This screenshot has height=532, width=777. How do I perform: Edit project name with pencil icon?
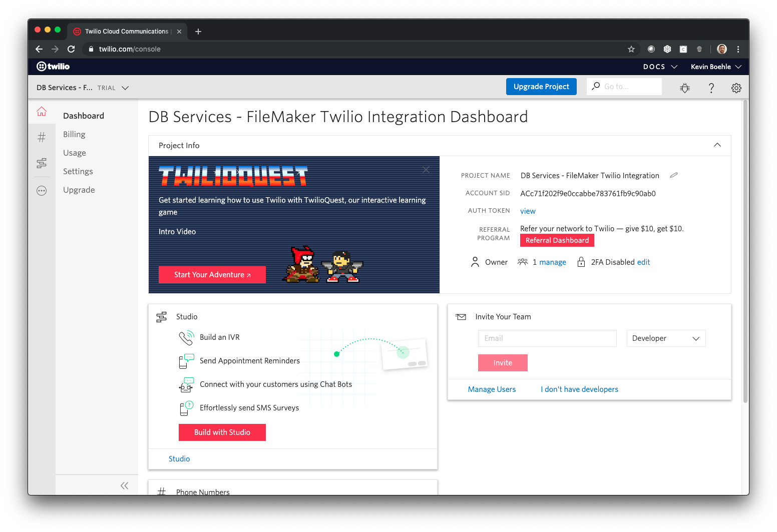click(x=674, y=175)
